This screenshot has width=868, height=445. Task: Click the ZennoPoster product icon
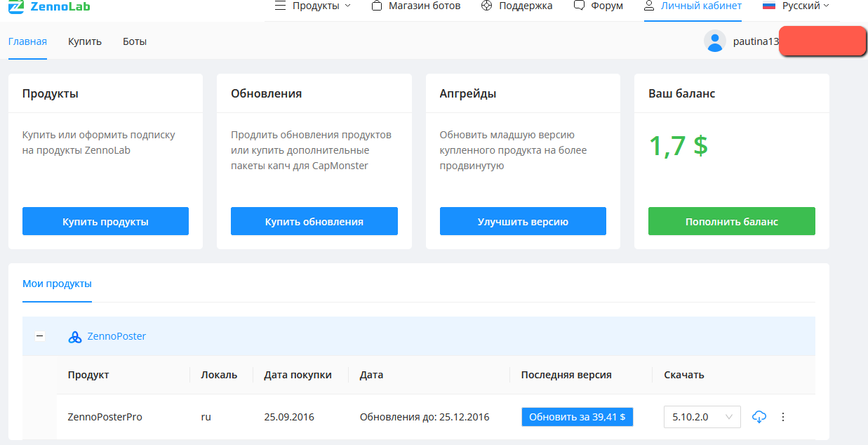click(75, 337)
